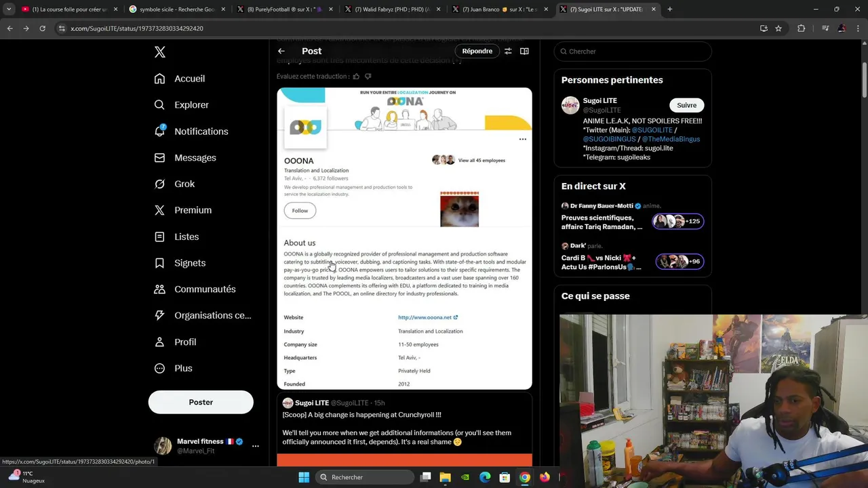Image resolution: width=868 pixels, height=488 pixels.
Task: Open quoted Sugoi LITE Scoop post
Action: (x=404, y=430)
